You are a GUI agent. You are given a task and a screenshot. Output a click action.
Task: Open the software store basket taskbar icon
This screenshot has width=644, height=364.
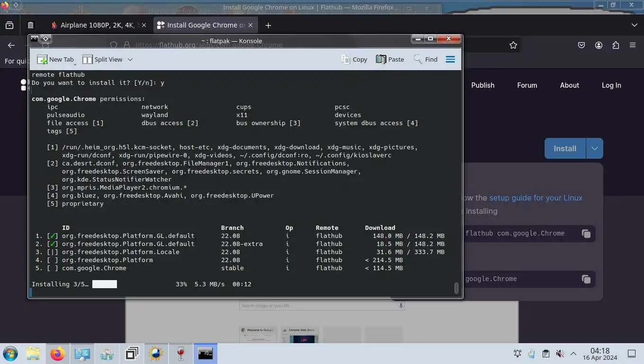(x=107, y=354)
